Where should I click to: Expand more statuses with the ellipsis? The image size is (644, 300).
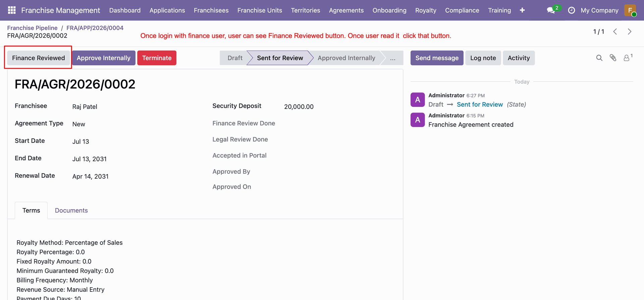click(x=392, y=58)
